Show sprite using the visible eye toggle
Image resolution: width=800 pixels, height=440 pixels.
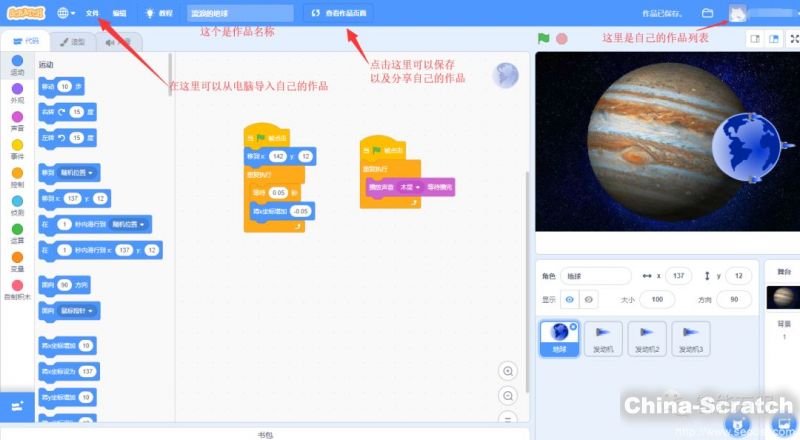[570, 299]
